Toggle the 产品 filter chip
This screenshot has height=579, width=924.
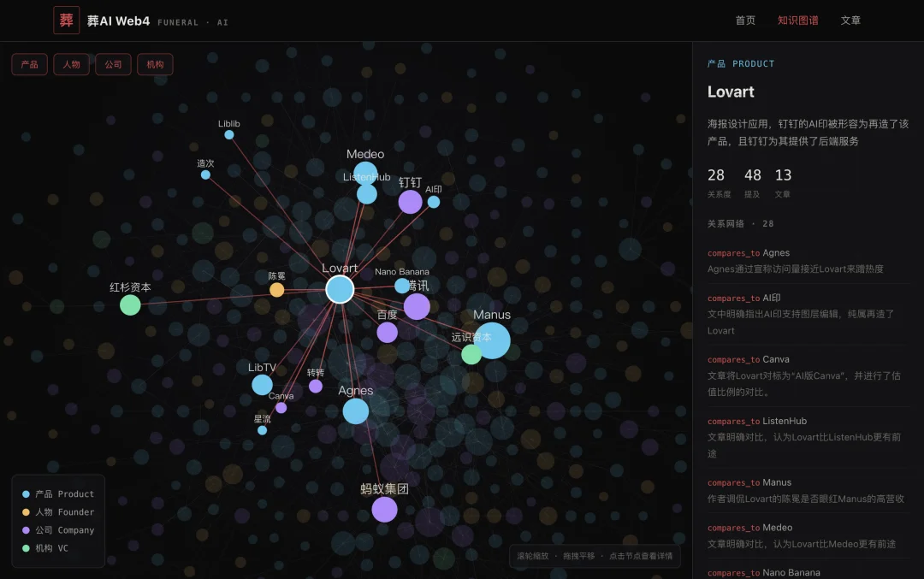point(29,64)
